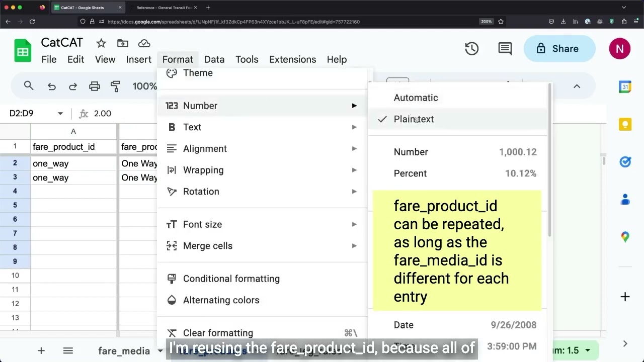Expand the Font size submenu arrow
The image size is (644, 362).
[354, 224]
